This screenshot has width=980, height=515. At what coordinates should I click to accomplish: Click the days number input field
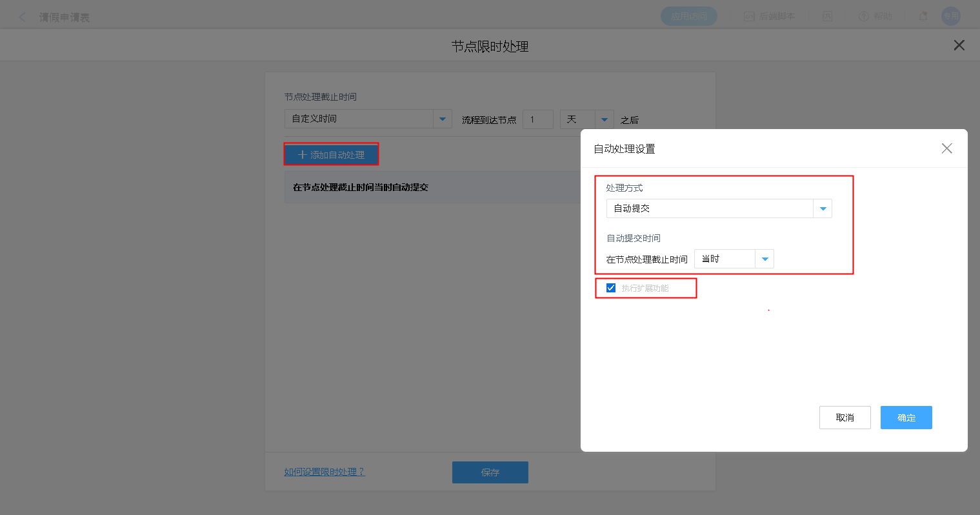coord(537,119)
